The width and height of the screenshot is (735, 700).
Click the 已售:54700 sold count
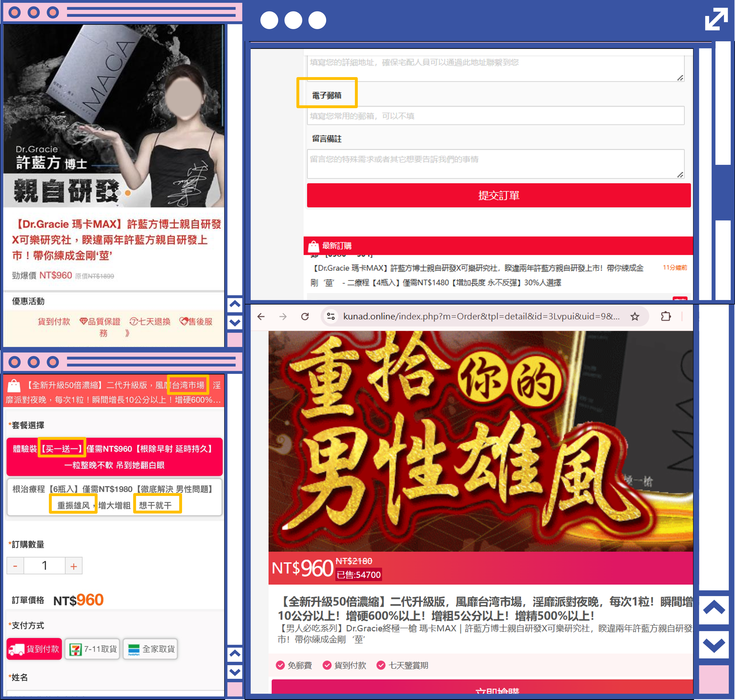[x=358, y=575]
